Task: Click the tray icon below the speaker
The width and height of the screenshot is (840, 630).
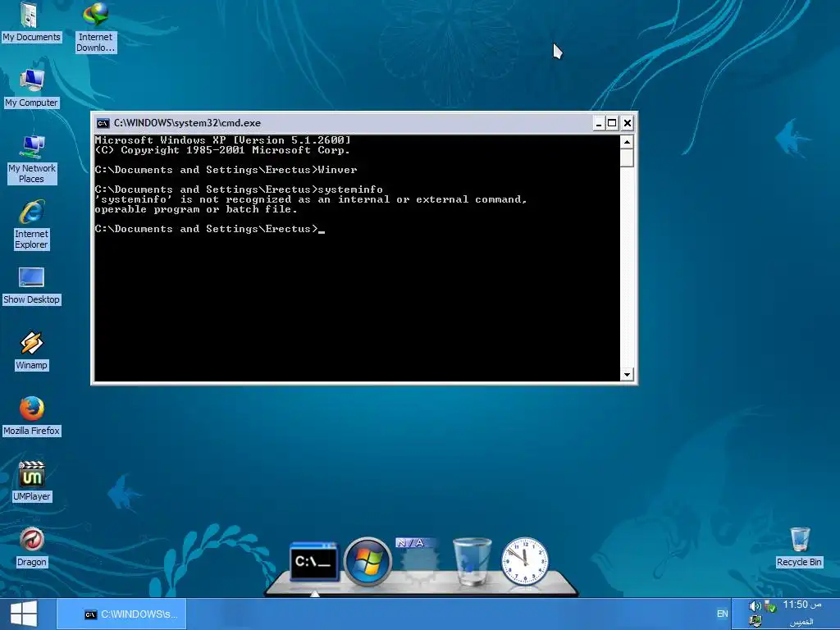Action: click(756, 622)
